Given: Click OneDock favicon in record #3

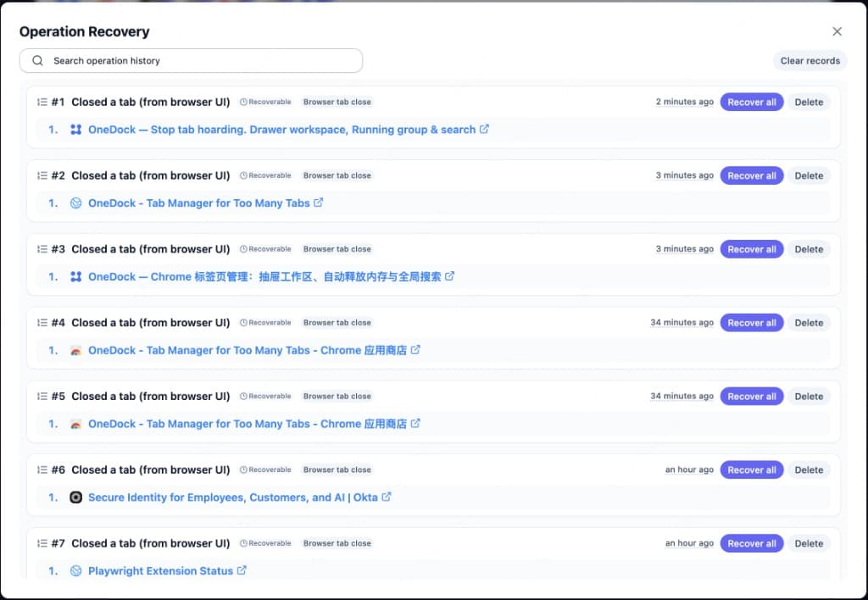Looking at the screenshot, I should click(75, 277).
